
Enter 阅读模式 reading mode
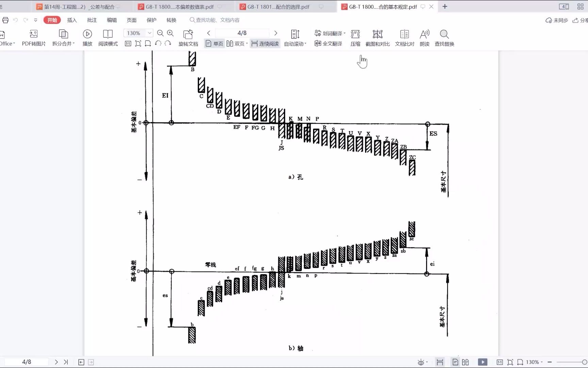(x=108, y=38)
